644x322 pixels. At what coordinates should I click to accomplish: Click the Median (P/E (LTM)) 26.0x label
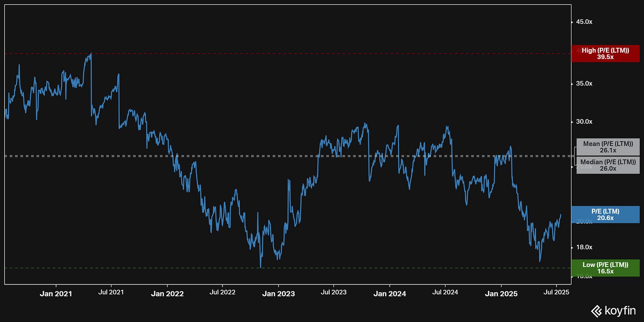608,165
